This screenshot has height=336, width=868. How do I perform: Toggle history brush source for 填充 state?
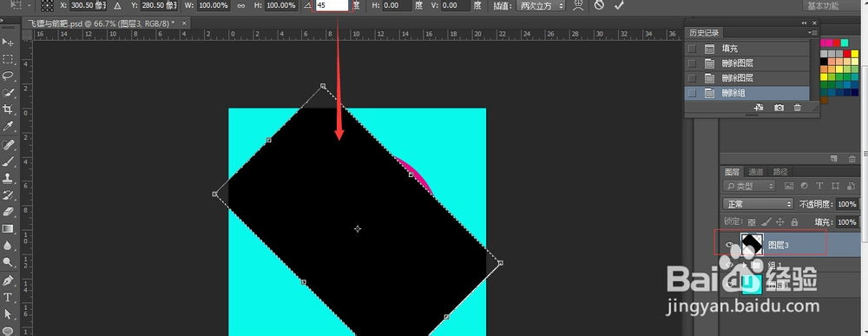click(692, 49)
